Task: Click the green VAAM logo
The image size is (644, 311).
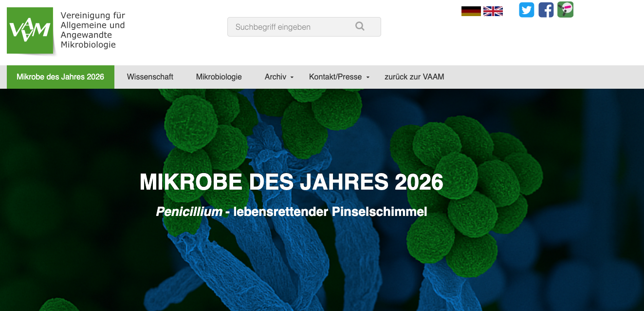Action: click(x=29, y=29)
